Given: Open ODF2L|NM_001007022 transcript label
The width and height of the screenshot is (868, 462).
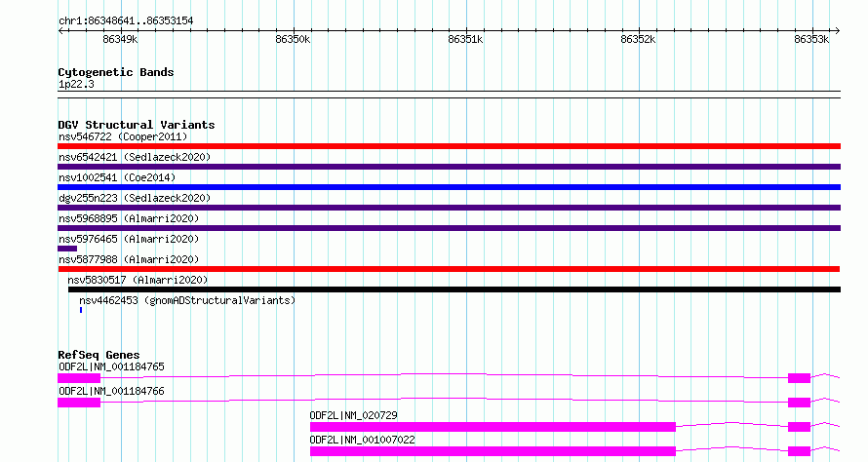Looking at the screenshot, I should [362, 440].
